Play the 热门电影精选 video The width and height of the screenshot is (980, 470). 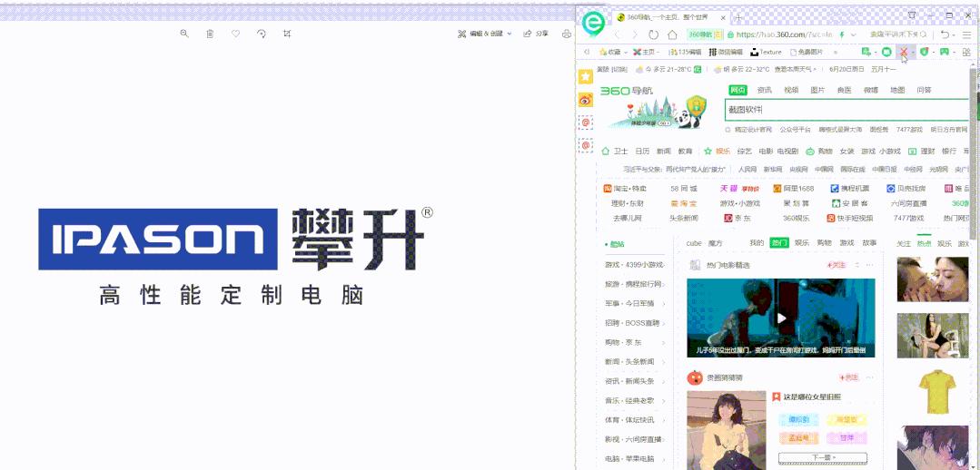(781, 318)
